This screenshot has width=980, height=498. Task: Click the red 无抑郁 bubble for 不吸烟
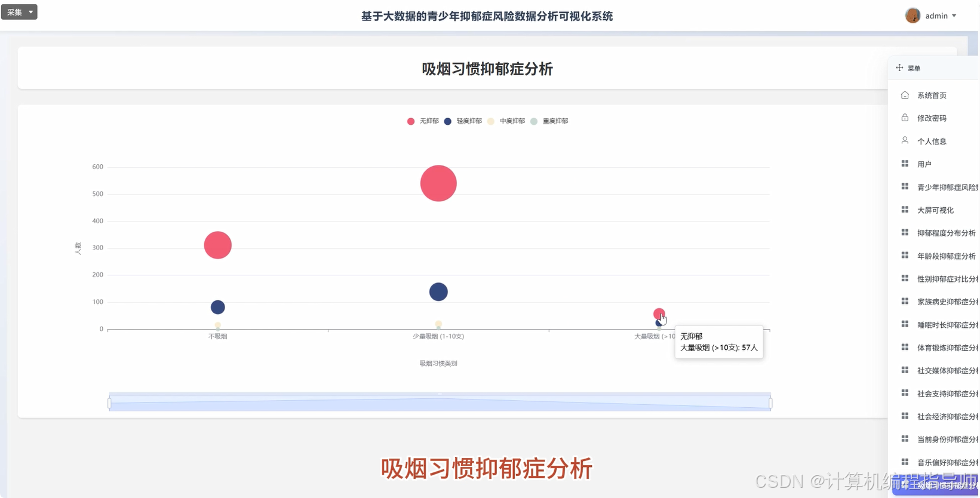(x=218, y=245)
